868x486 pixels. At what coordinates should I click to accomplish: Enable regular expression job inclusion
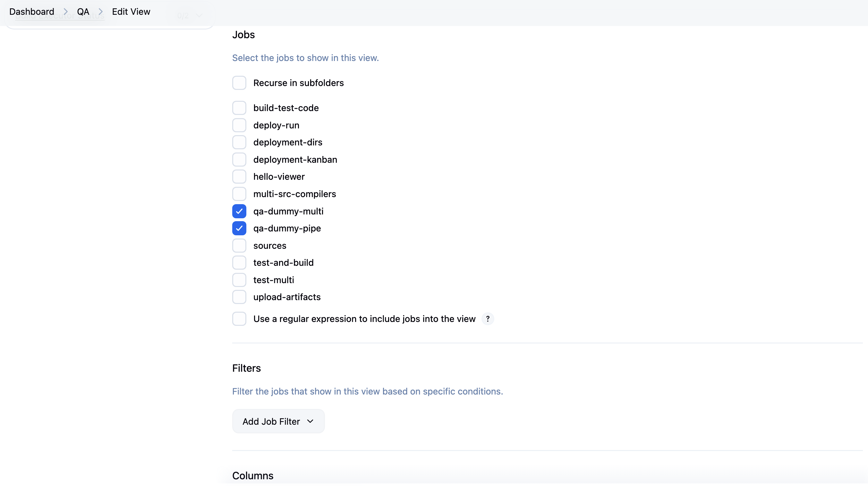click(239, 319)
